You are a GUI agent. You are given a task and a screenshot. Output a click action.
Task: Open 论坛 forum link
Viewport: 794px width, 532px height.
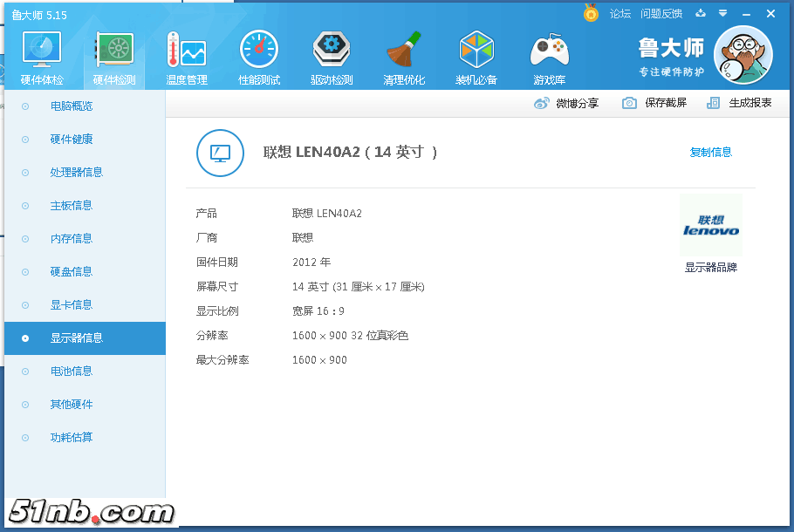pos(619,14)
